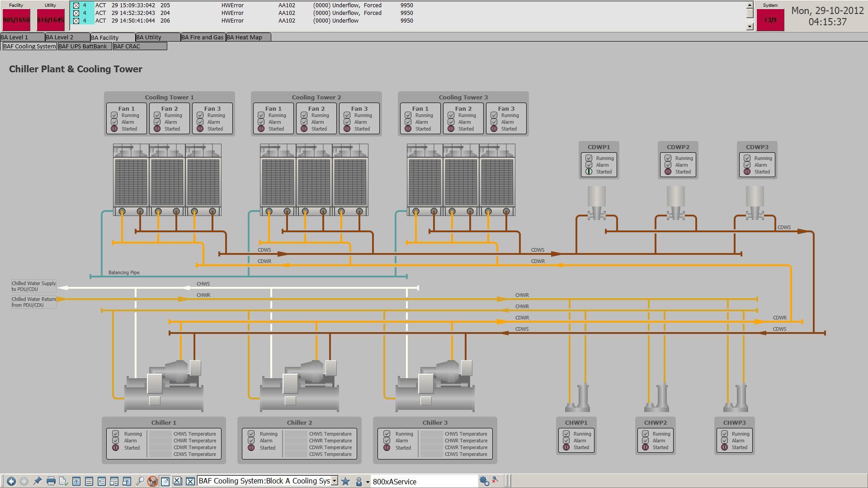Click the user profile icon
Viewport: 868px width, 488px height.
point(359,481)
